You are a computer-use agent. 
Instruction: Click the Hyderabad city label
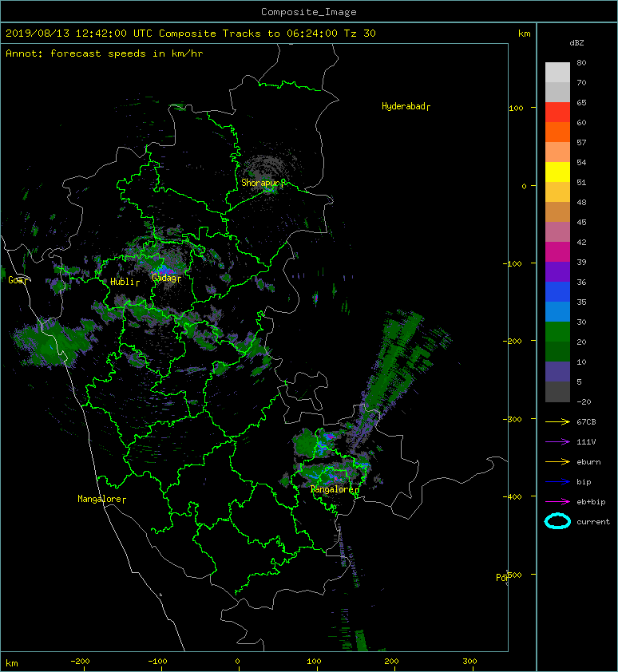click(x=406, y=106)
